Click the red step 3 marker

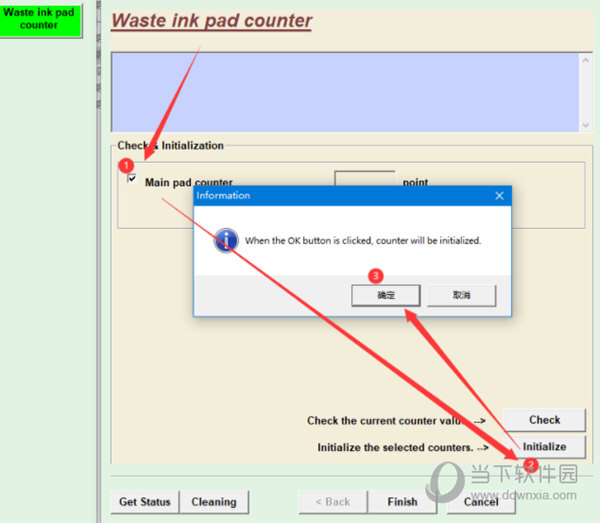coord(376,275)
